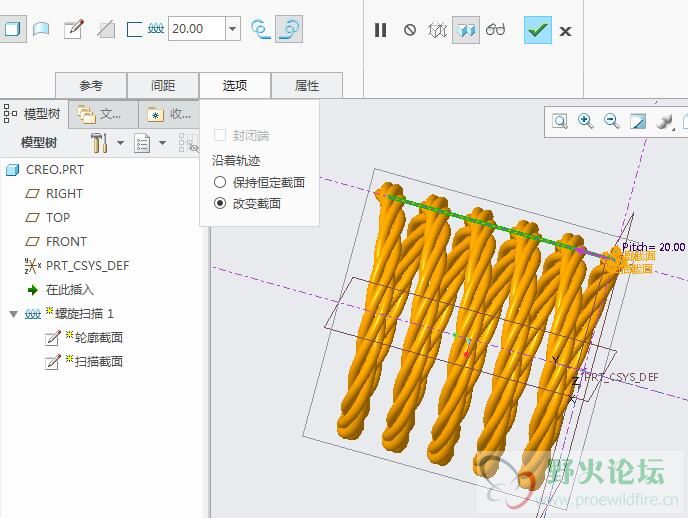The width and height of the screenshot is (688, 518).
Task: Click the tree filter icon
Action: (x=188, y=143)
